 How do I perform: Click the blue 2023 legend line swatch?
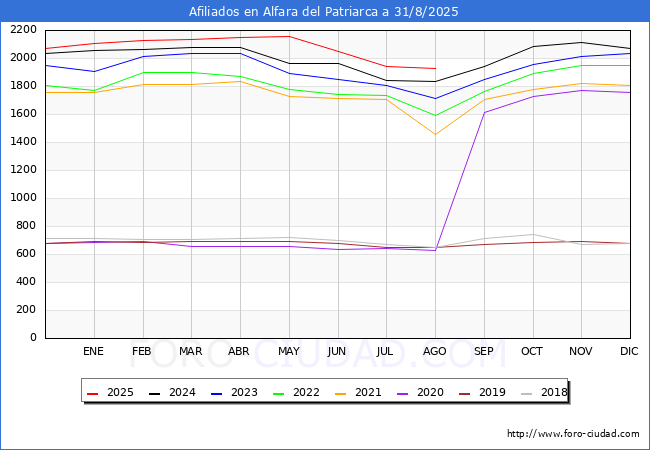click(215, 393)
